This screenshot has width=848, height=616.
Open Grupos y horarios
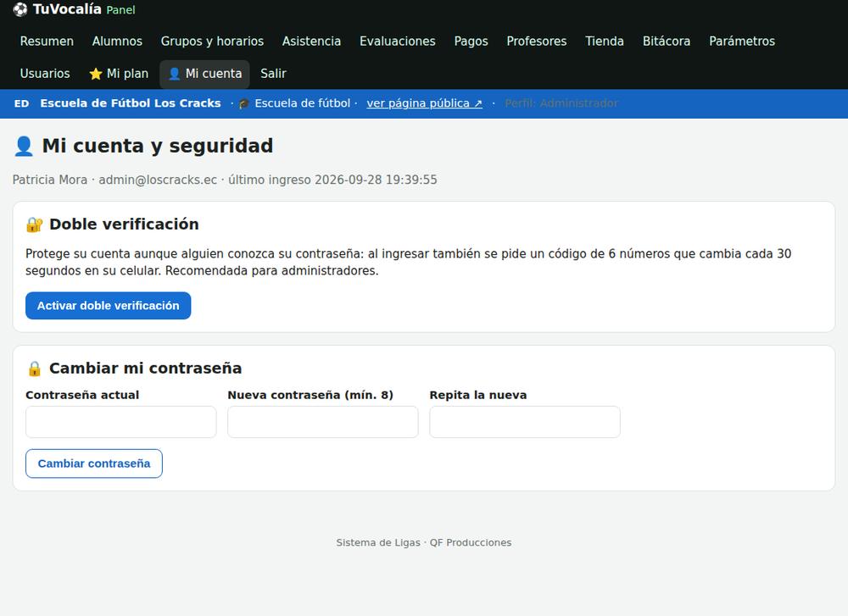(212, 41)
